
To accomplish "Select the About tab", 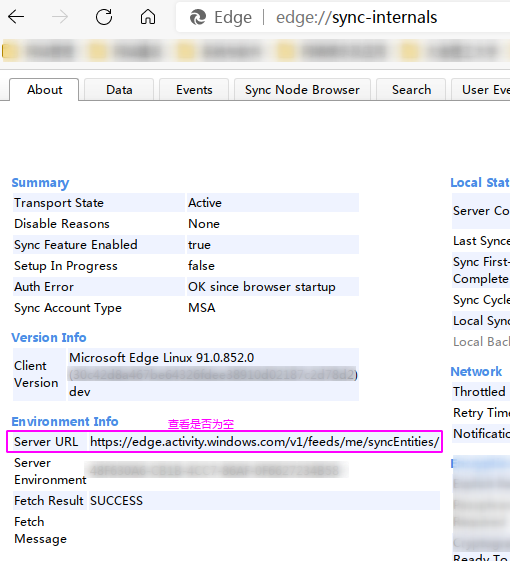I will tap(44, 89).
